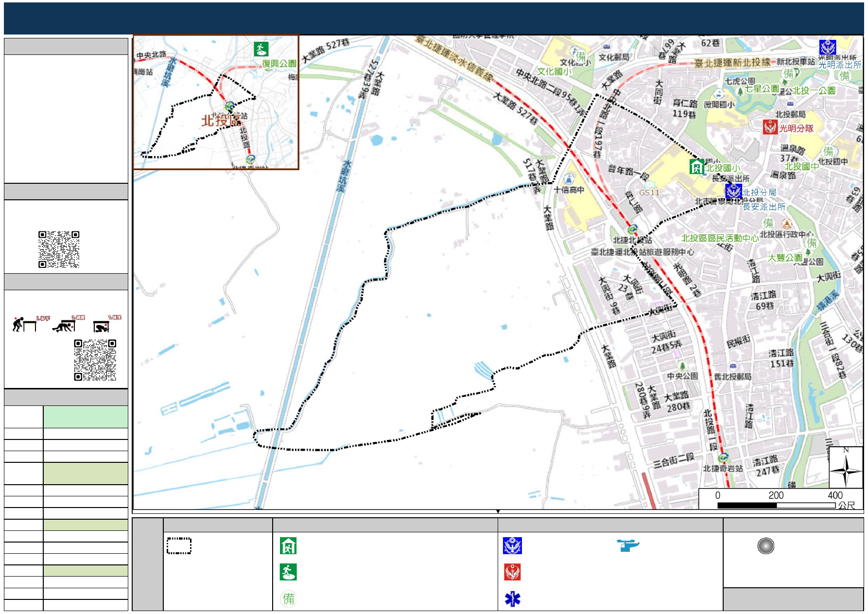This screenshot has width=868, height=614.
Task: Click the 清江路 151巷 label
Action: coord(781,358)
